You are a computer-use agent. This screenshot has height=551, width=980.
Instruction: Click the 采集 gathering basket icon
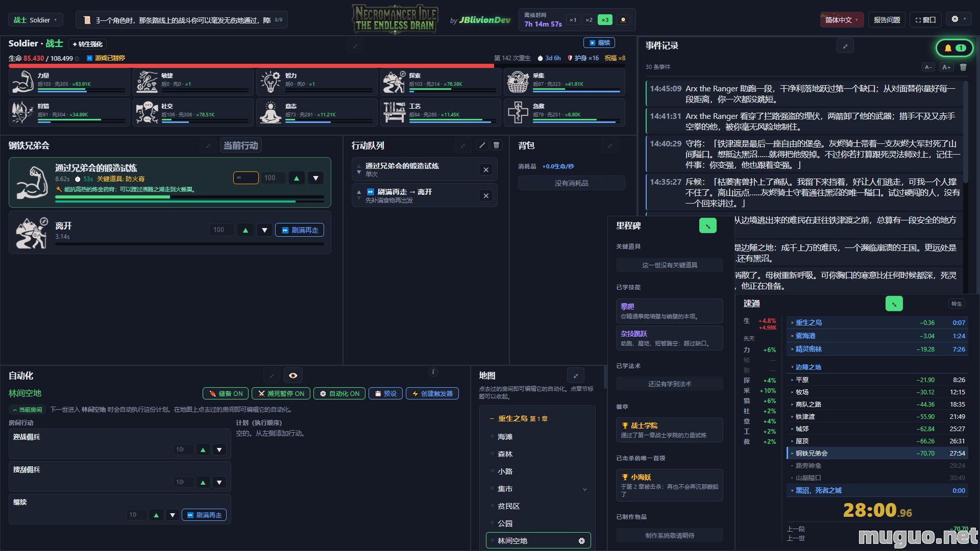pos(518,82)
